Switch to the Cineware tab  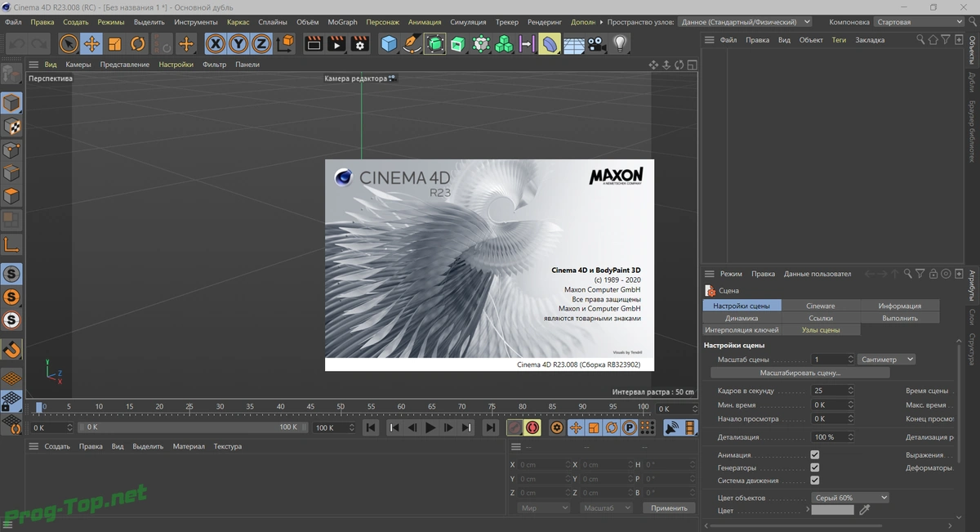pos(820,306)
